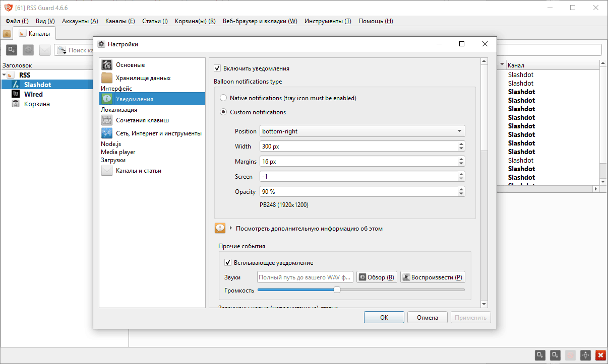Click the Применить button
Screen dimensions: 608x364
pyautogui.click(x=471, y=317)
